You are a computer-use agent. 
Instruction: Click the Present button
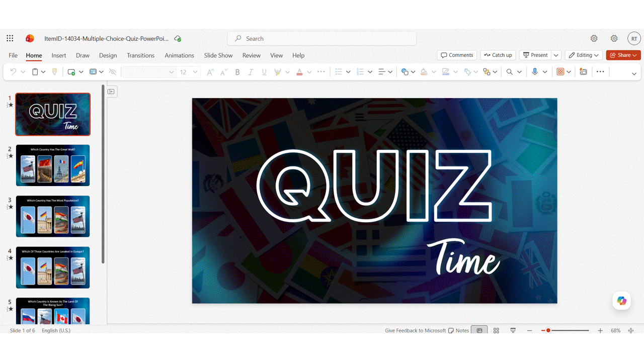(x=535, y=55)
